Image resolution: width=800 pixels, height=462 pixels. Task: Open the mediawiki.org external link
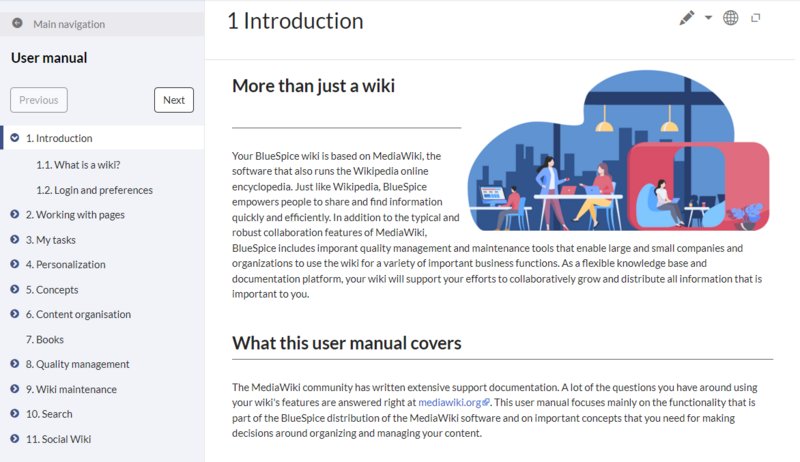tap(453, 402)
